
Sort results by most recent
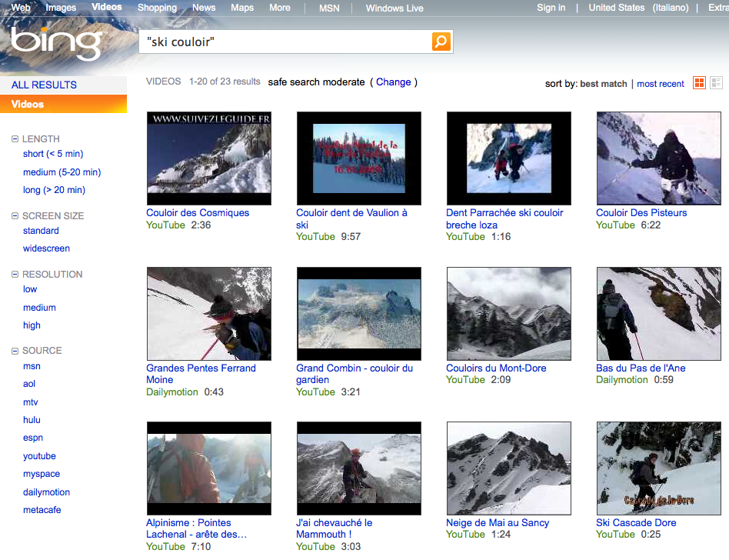click(x=660, y=84)
